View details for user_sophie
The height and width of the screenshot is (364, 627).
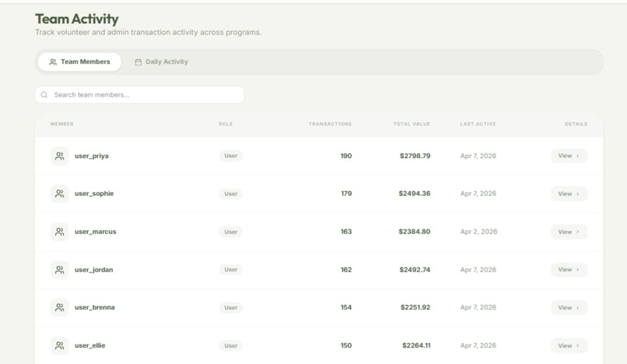(569, 194)
